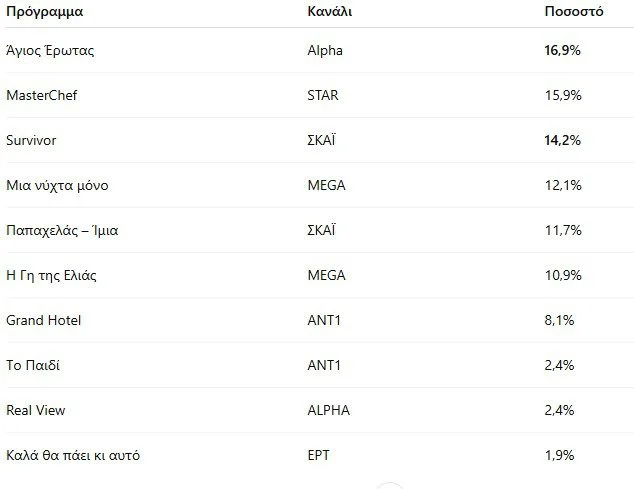Click the EPT channel cell
Screen dimensions: 634x489
tap(319, 455)
